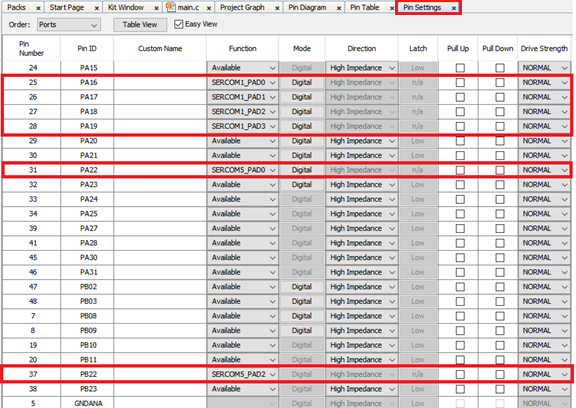Close the Start Page tab
The image size is (576, 408).
pos(97,8)
